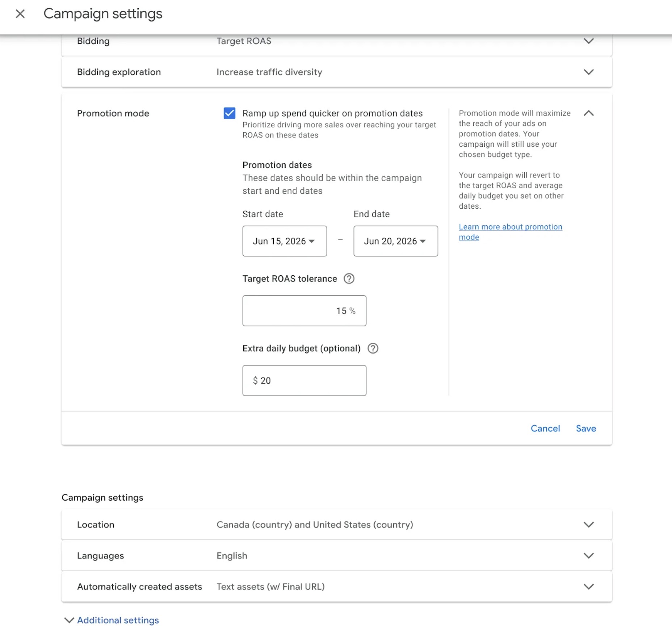Uncheck Ramp up spend quicker checkbox

click(x=230, y=113)
